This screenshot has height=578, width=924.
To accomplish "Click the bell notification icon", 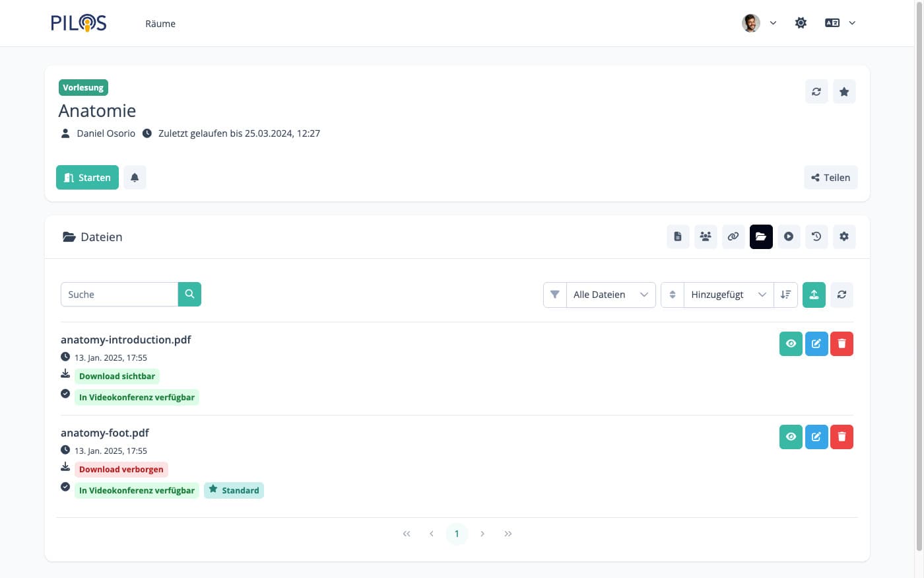I will click(x=135, y=178).
